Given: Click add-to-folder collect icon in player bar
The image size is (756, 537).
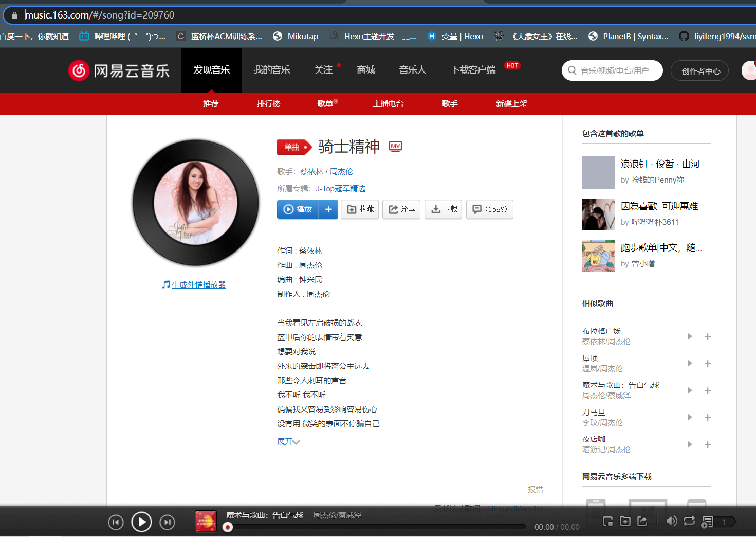Looking at the screenshot, I should coord(625,521).
